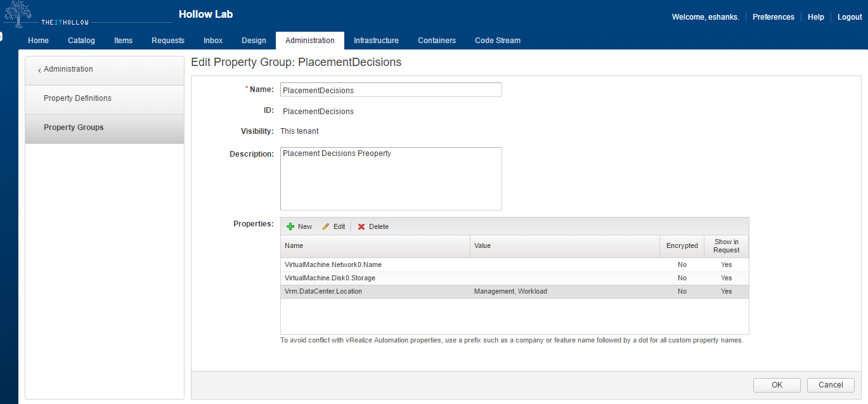Go back via the Administration chevron

pos(39,70)
